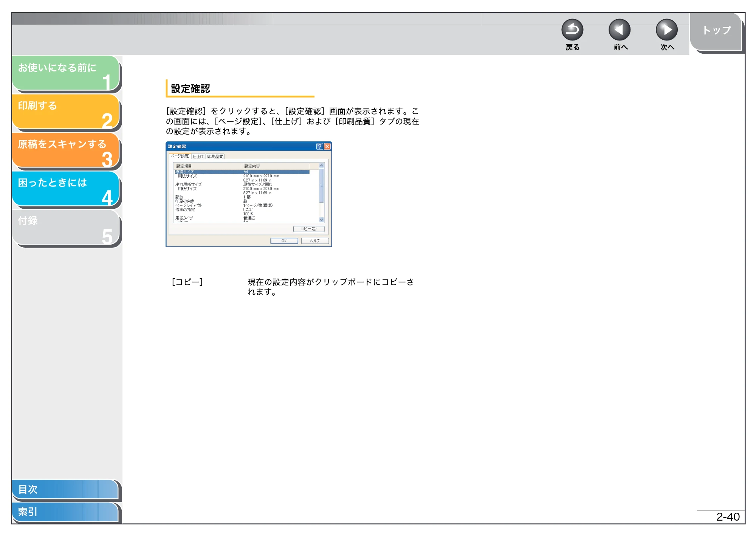The image size is (756, 535).
Task: Switch to the 印刷品質 tab
Action: pyautogui.click(x=215, y=156)
